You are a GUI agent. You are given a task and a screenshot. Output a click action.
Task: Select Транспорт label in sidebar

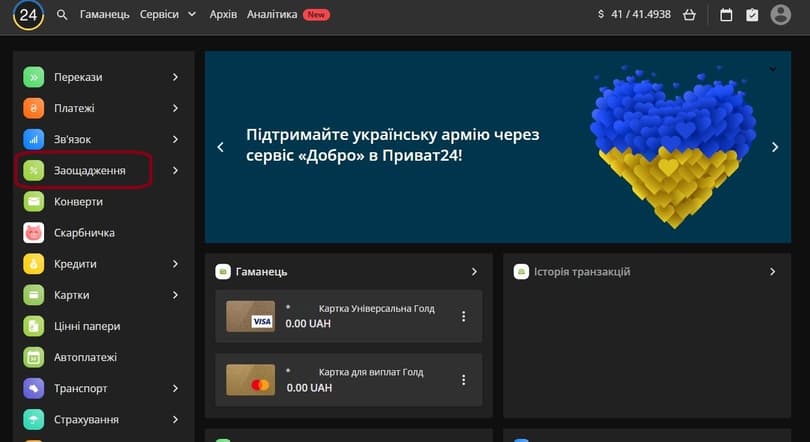[81, 388]
